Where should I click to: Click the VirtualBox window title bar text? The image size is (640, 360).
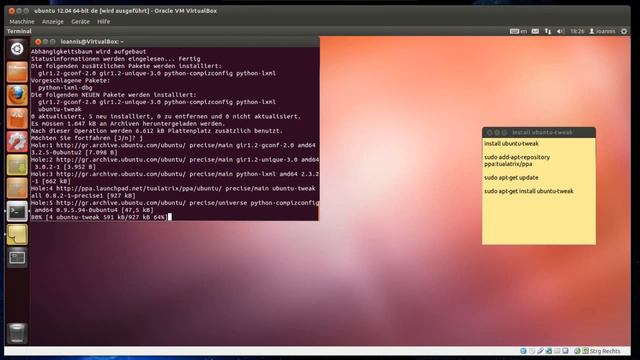125,11
